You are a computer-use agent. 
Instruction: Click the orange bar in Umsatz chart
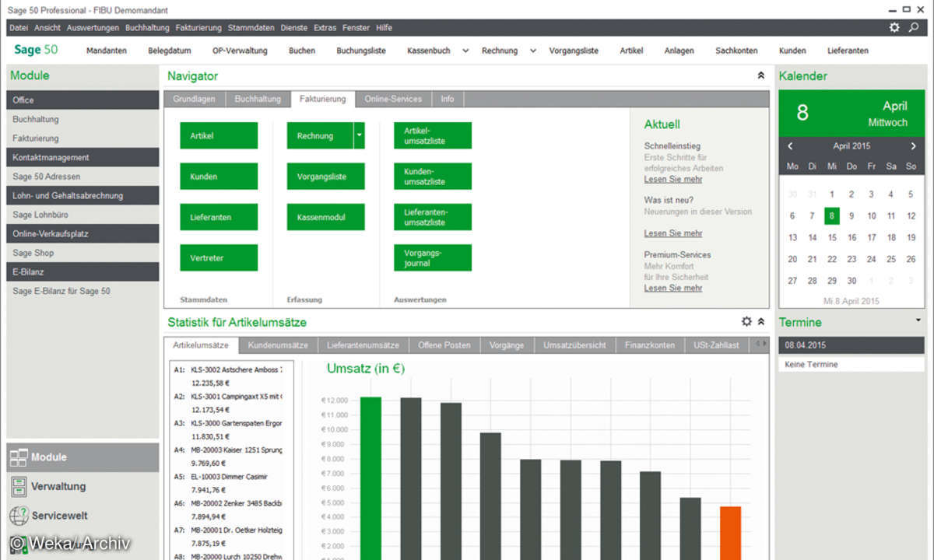pos(730,533)
